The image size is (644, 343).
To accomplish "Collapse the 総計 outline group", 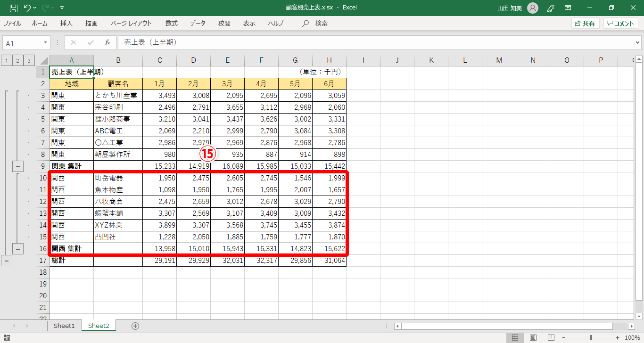I will coord(7,261).
